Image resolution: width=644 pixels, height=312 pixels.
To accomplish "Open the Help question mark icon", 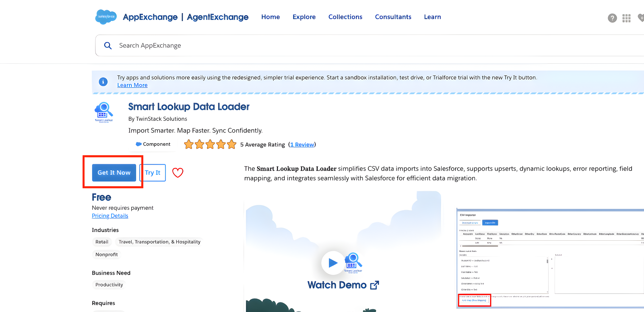I will (x=612, y=18).
